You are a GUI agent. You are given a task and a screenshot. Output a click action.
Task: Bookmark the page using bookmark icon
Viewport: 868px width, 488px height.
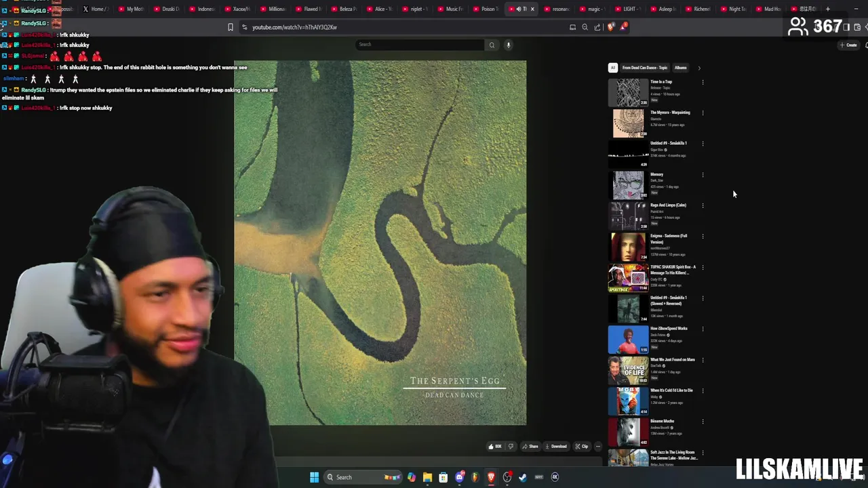[231, 27]
